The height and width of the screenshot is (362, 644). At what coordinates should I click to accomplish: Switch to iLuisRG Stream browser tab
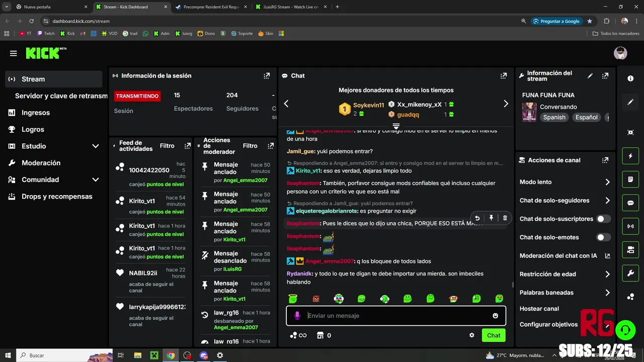coord(291,7)
